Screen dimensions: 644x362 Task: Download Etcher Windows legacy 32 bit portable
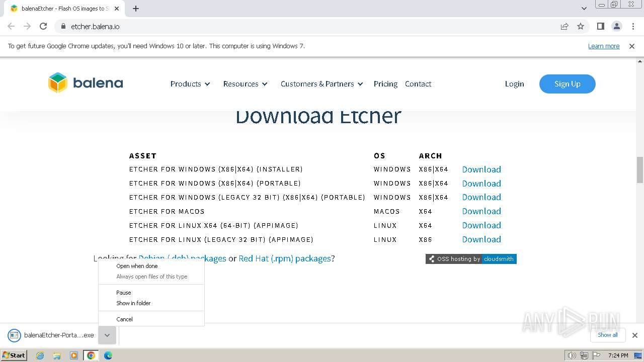[x=481, y=197]
